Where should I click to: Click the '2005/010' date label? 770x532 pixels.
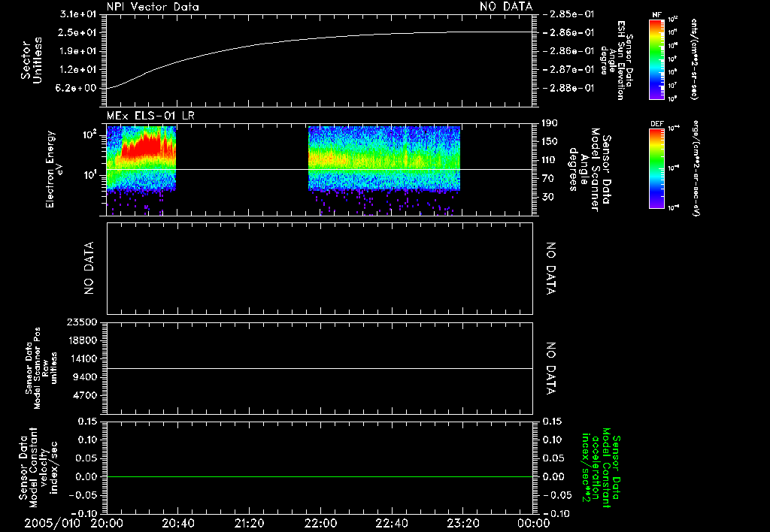[x=52, y=523]
